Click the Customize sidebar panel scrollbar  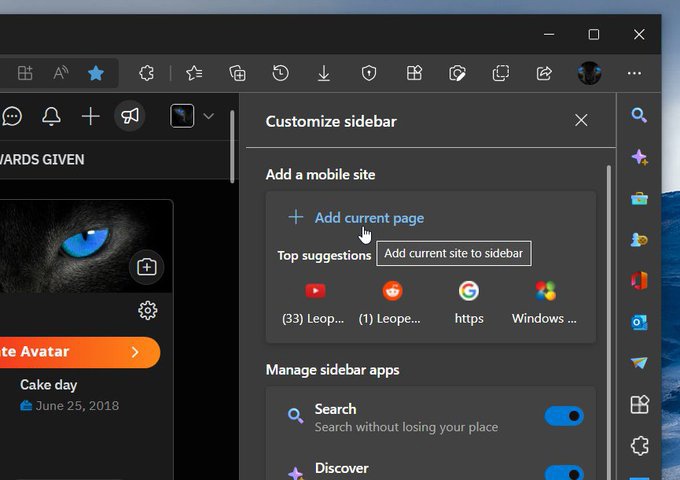608,300
